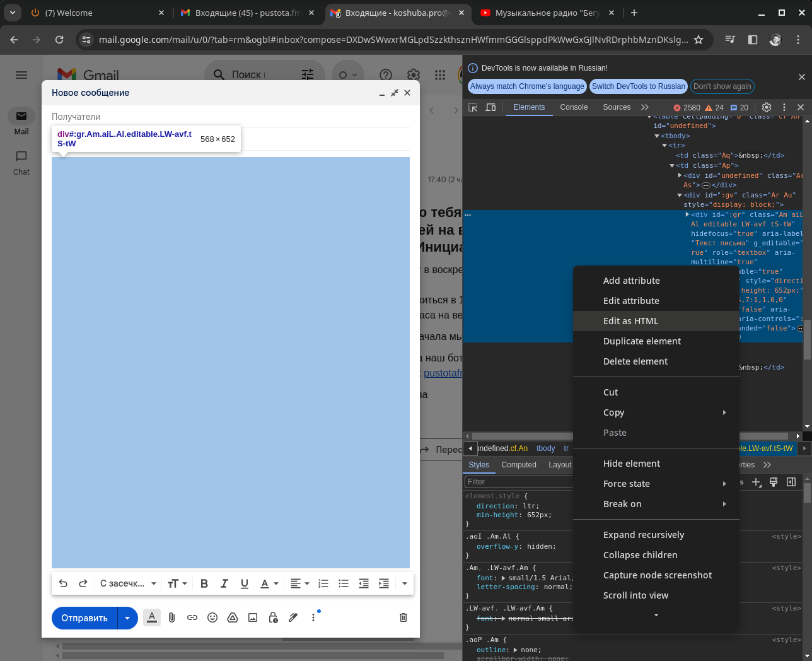Show Gmail search options icon

pos(308,74)
